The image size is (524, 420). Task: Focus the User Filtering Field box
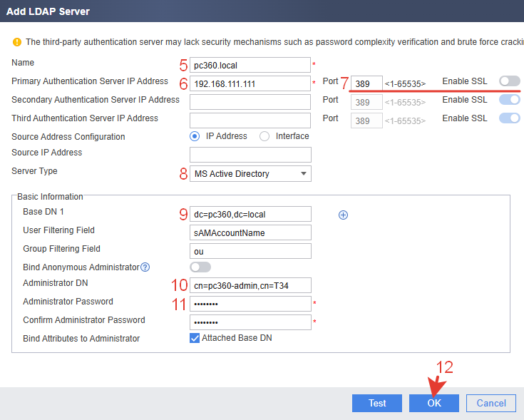pos(250,232)
